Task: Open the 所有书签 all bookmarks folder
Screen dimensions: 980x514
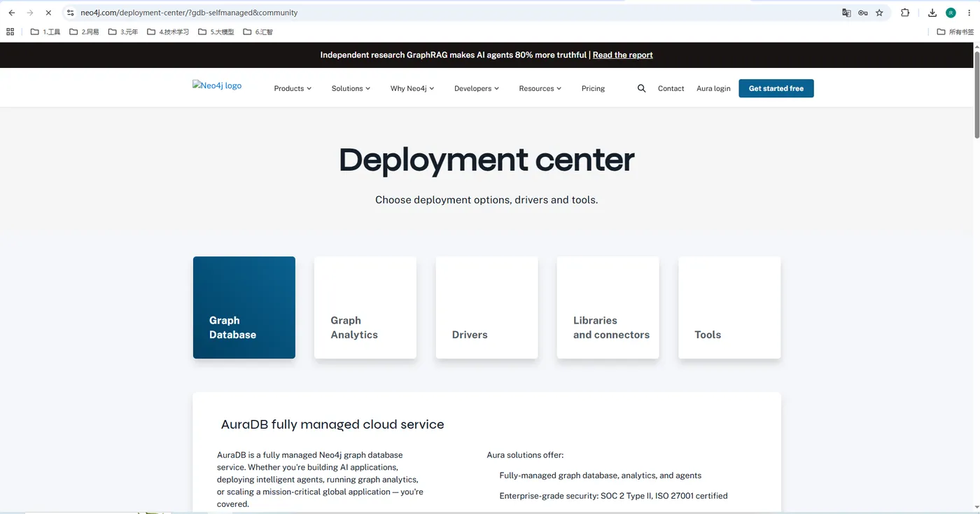Action: pos(955,32)
